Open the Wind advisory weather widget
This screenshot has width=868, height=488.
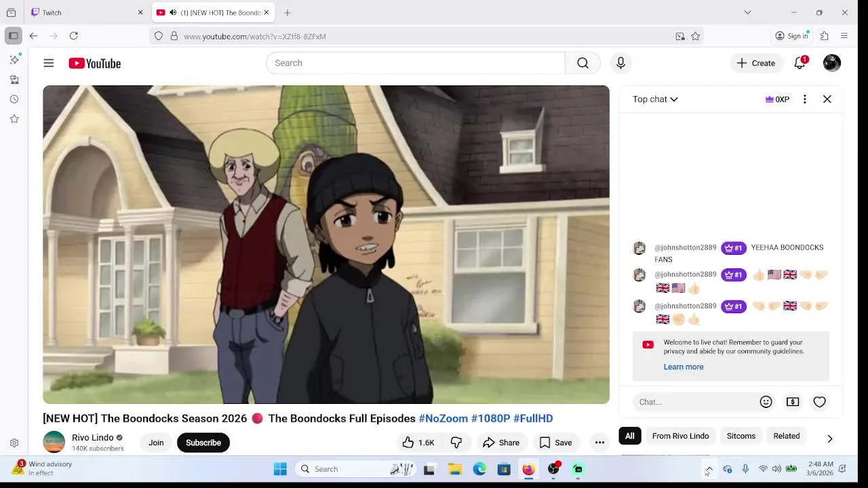pos(42,468)
